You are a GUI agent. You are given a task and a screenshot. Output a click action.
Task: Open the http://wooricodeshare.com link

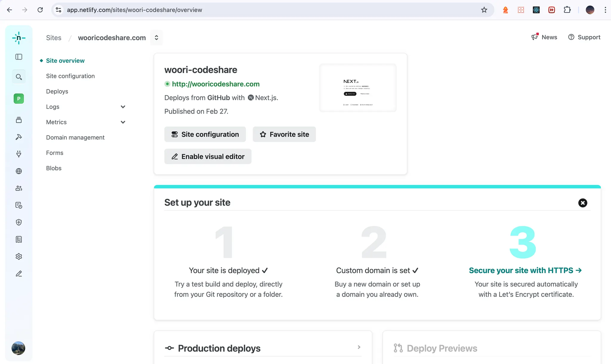tap(215, 84)
